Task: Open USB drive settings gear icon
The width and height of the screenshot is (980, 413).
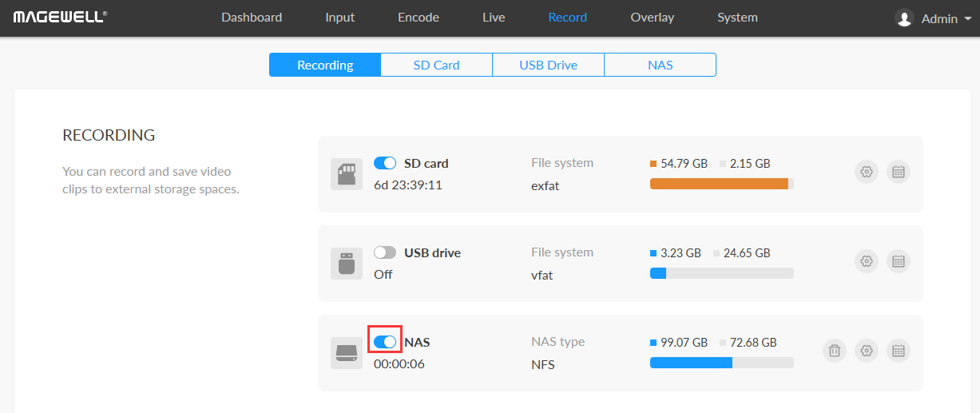Action: 867,261
